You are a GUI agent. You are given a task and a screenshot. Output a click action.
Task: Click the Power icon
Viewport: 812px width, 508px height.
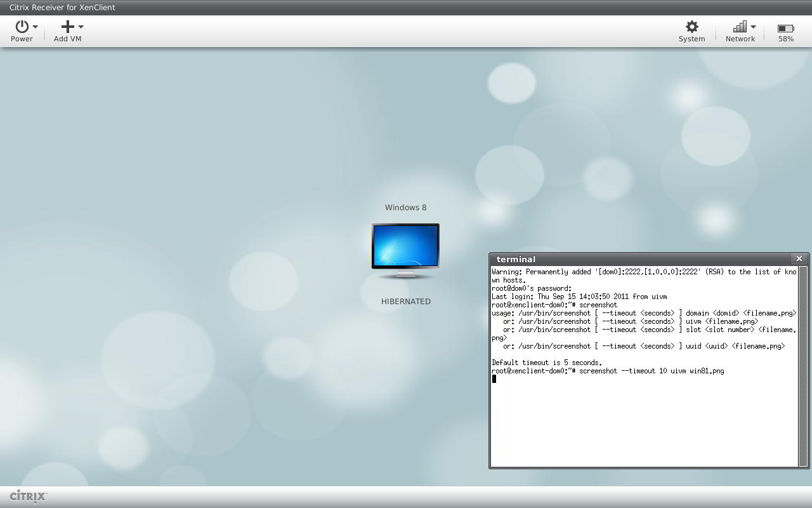coord(22,26)
